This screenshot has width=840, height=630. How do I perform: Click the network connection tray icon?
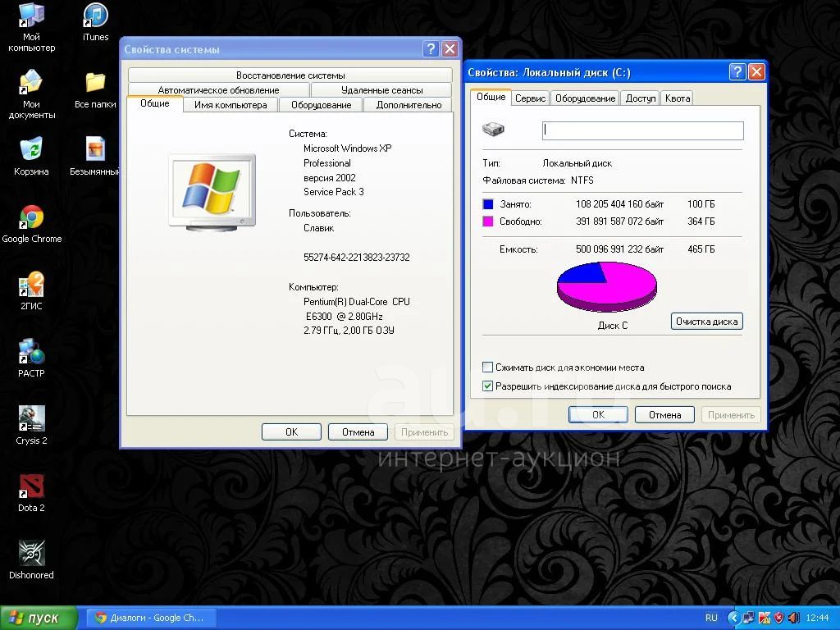(x=749, y=618)
